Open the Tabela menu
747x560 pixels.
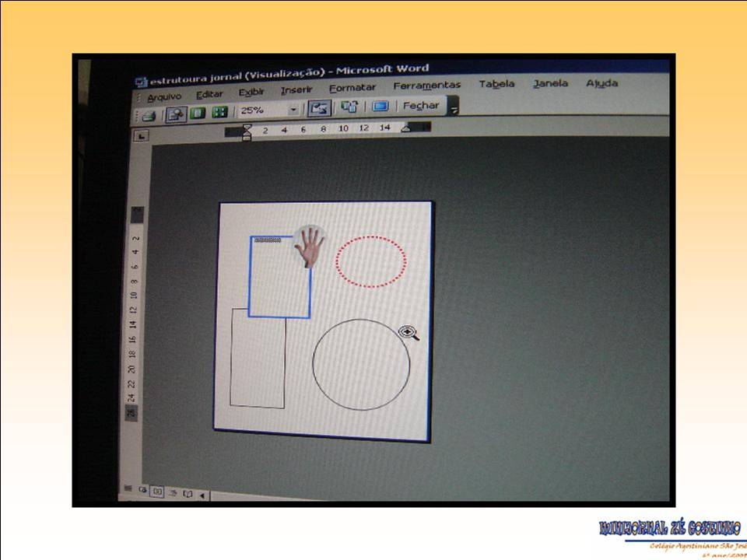click(x=496, y=84)
